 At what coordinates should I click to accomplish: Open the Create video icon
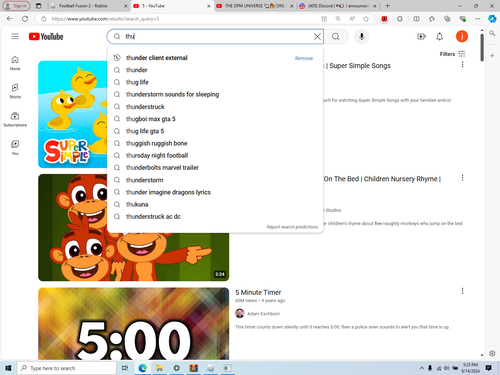click(421, 36)
